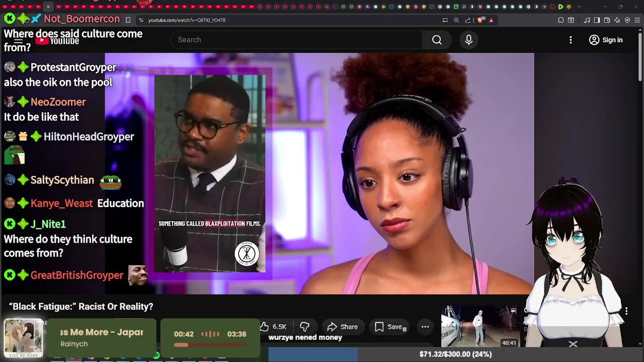644x362 pixels.
Task: Open Leo AI sparkle icon
Action: click(617, 20)
